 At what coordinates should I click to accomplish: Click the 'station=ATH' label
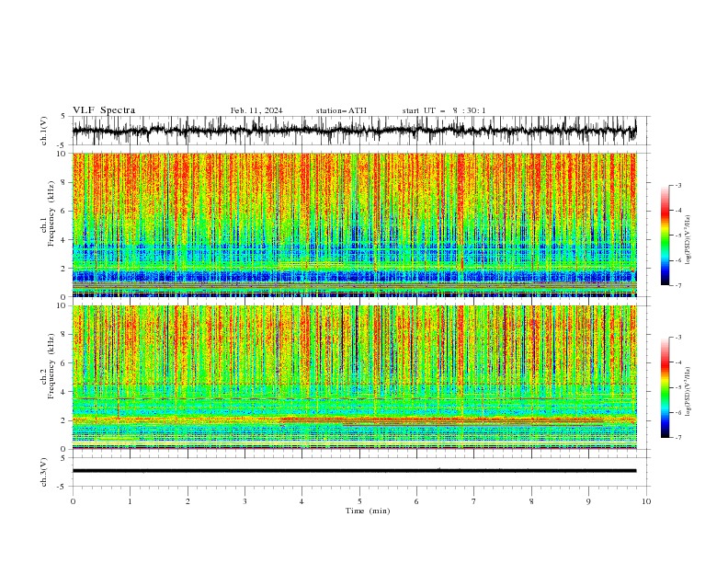pyautogui.click(x=341, y=110)
